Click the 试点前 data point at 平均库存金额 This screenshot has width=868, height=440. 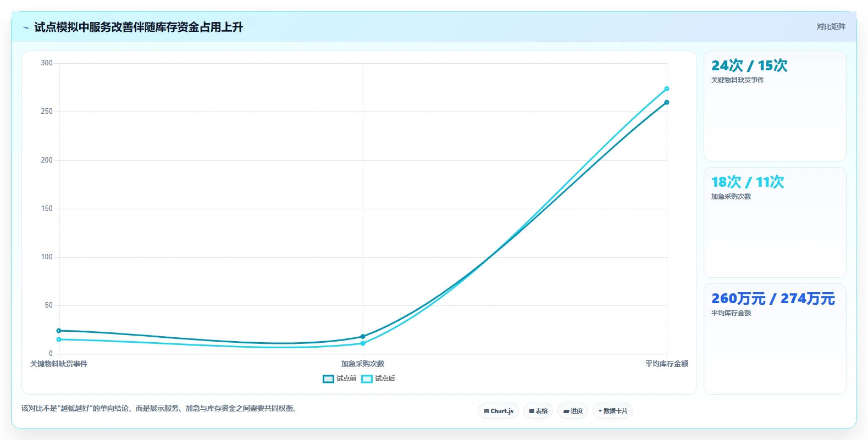click(667, 102)
